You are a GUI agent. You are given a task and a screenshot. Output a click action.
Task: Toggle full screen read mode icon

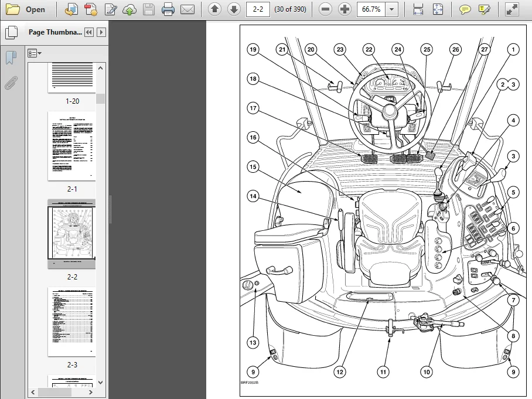[x=512, y=9]
